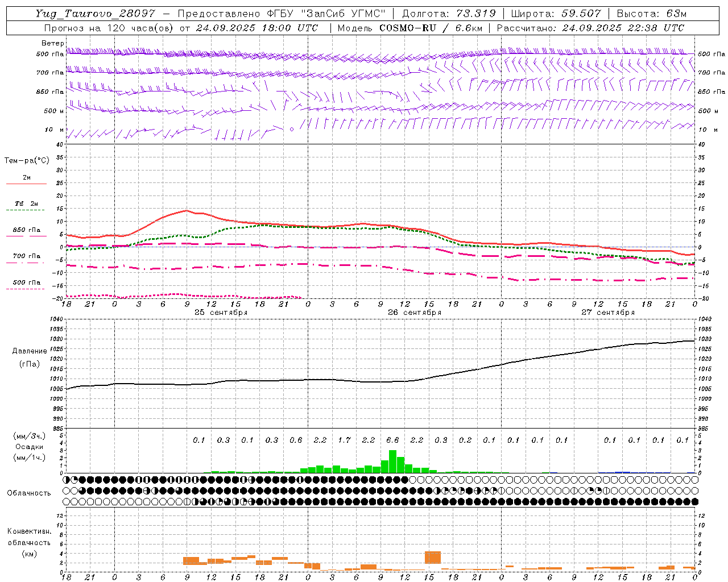Click the "Осадки" precipitation label
728x582 pixels.
29,447
